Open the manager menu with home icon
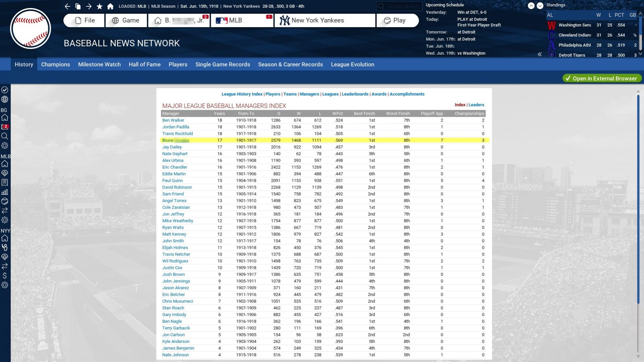Viewport: 644px width, 362px height. [x=179, y=20]
